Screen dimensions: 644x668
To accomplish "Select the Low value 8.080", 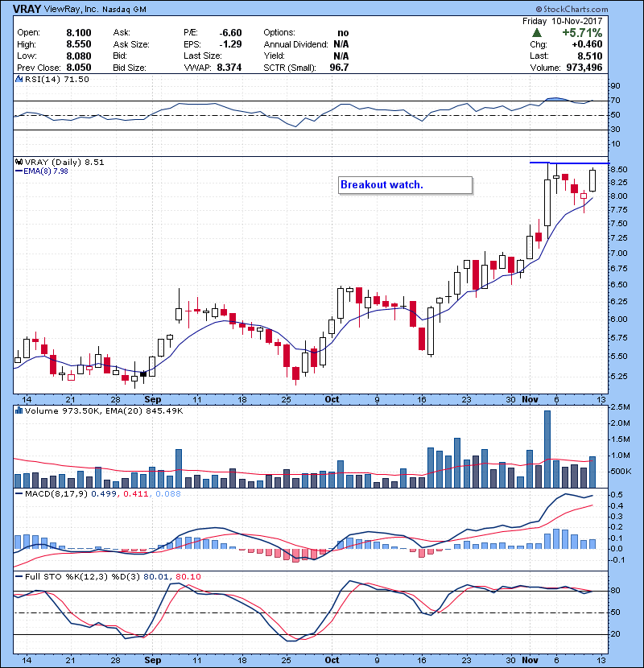I will tap(79, 56).
